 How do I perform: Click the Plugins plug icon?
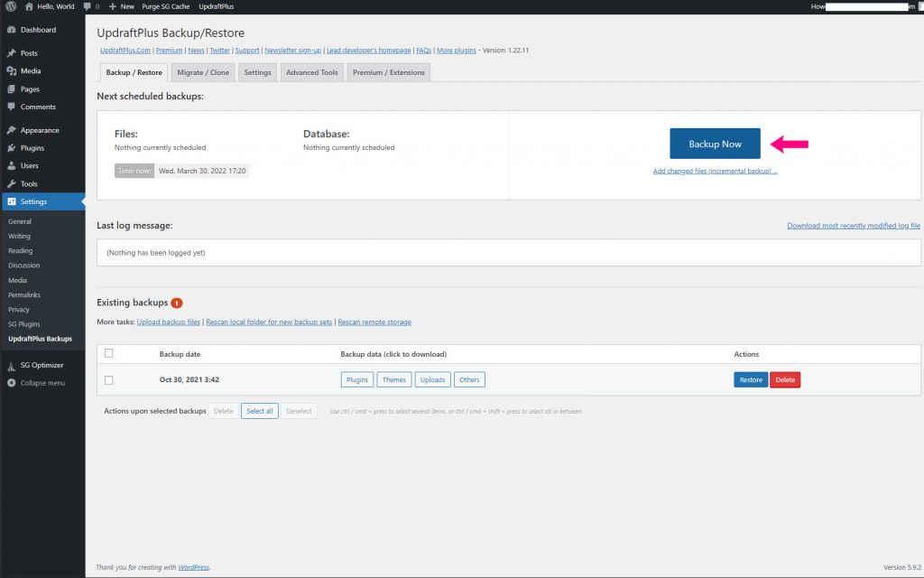tap(11, 148)
